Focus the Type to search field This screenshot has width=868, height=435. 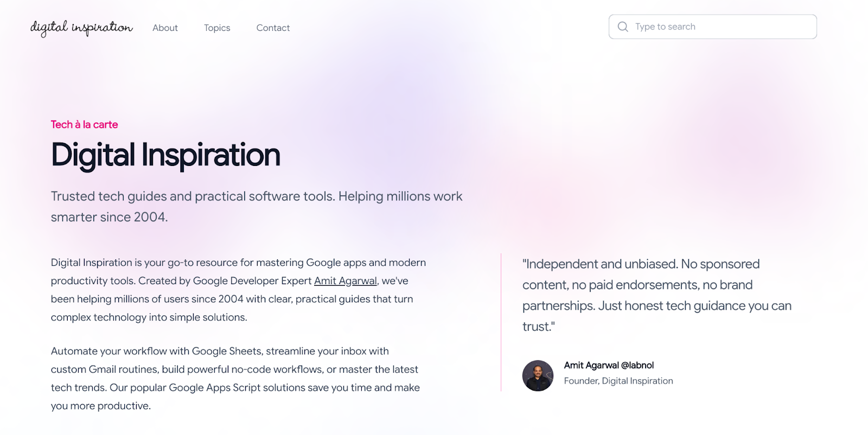[722, 27]
